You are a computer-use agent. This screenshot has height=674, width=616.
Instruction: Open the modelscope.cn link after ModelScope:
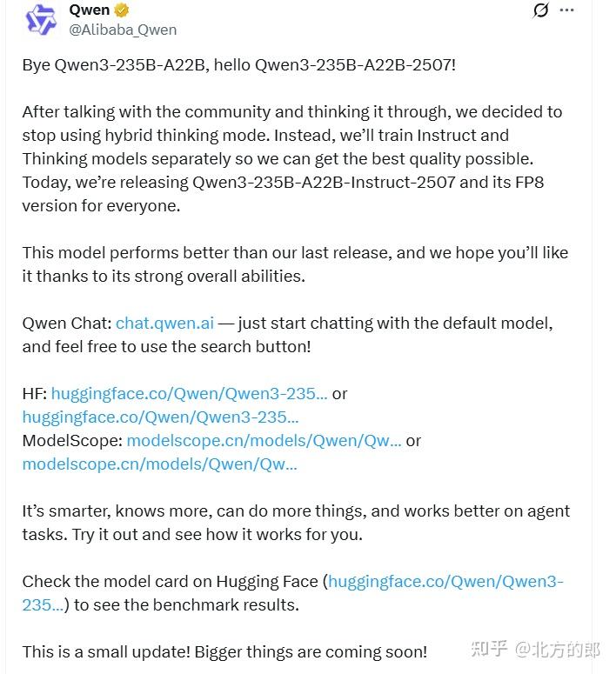point(264,440)
